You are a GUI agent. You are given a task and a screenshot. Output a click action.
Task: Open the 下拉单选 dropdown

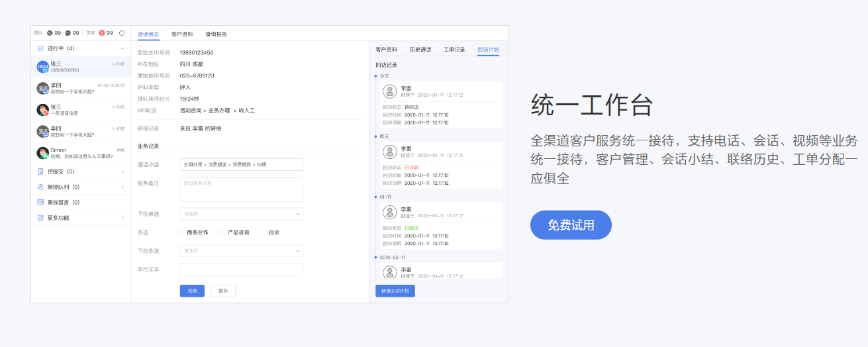coord(241,214)
